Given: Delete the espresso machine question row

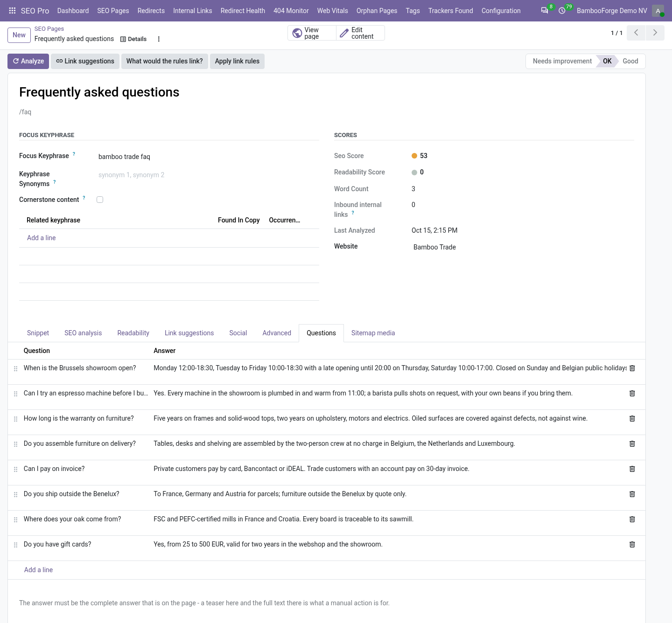Looking at the screenshot, I should 632,393.
